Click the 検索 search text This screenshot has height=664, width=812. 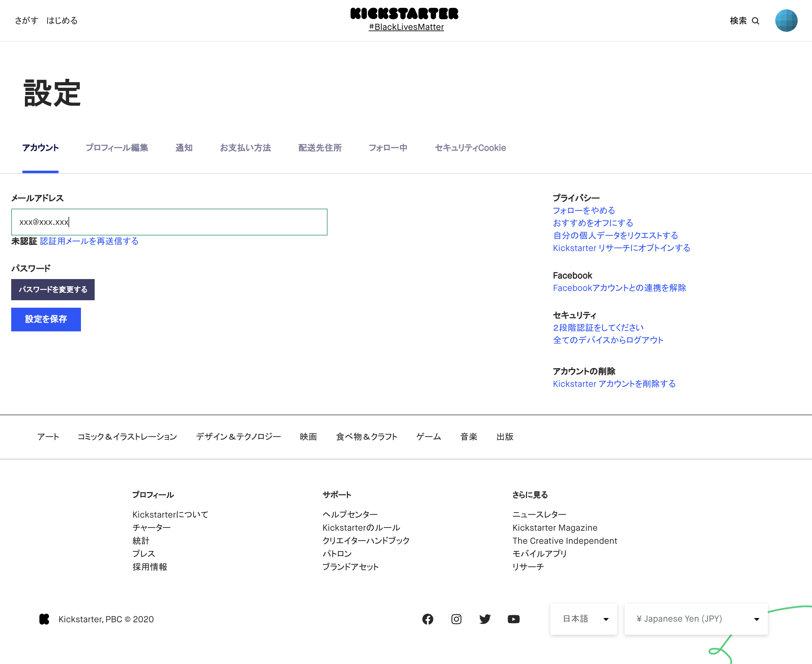(738, 21)
